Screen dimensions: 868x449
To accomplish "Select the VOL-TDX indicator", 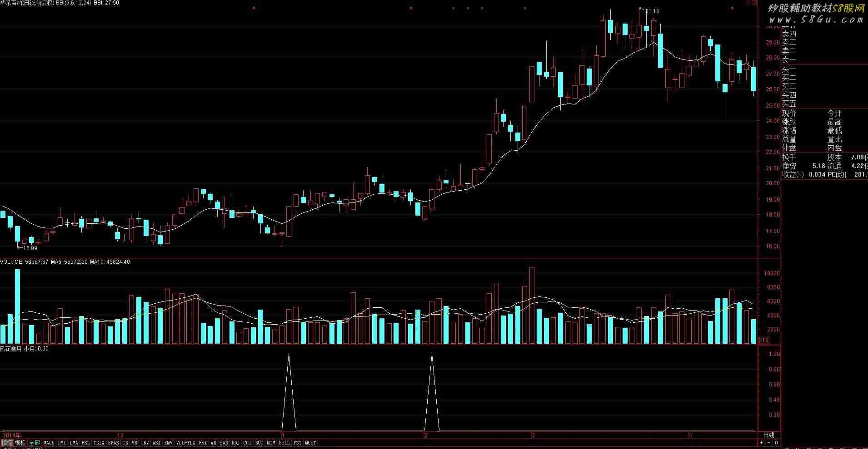I will pos(185,443).
